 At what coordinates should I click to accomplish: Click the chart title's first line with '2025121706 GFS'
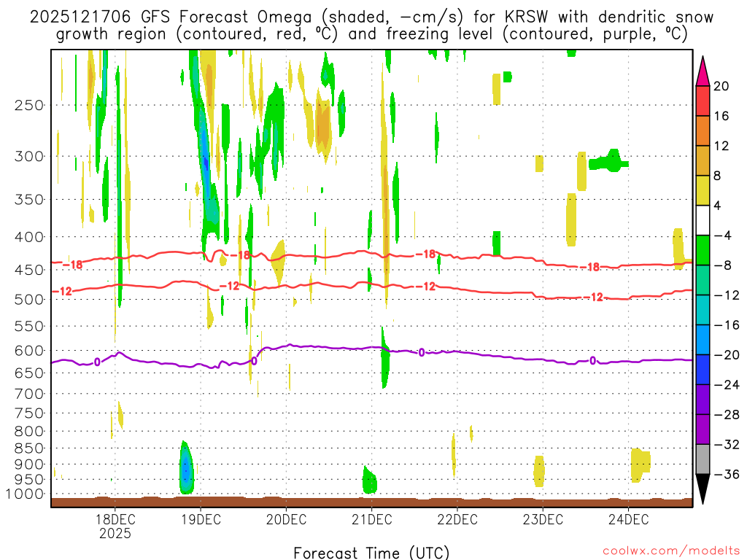[371, 17]
